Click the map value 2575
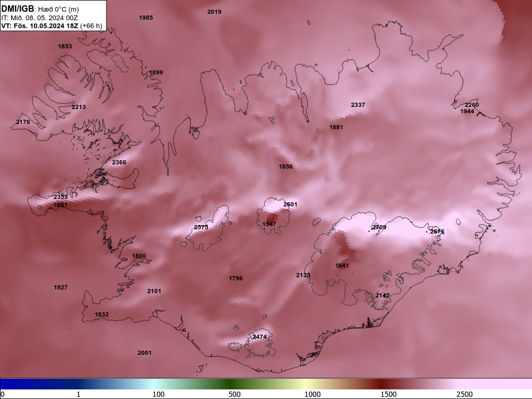532x399 pixels. coord(201,227)
